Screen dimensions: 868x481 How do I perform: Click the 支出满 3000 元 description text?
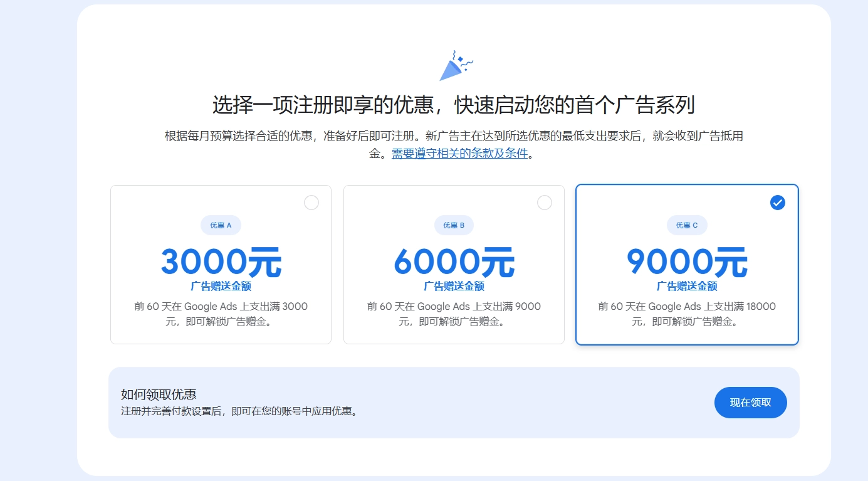click(x=221, y=314)
